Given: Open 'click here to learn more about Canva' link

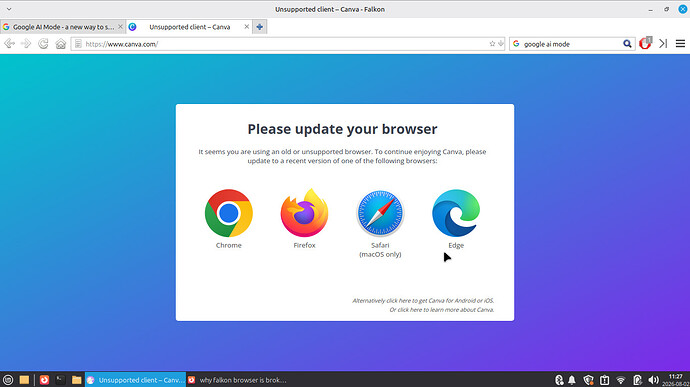Looking at the screenshot, I should [441, 310].
